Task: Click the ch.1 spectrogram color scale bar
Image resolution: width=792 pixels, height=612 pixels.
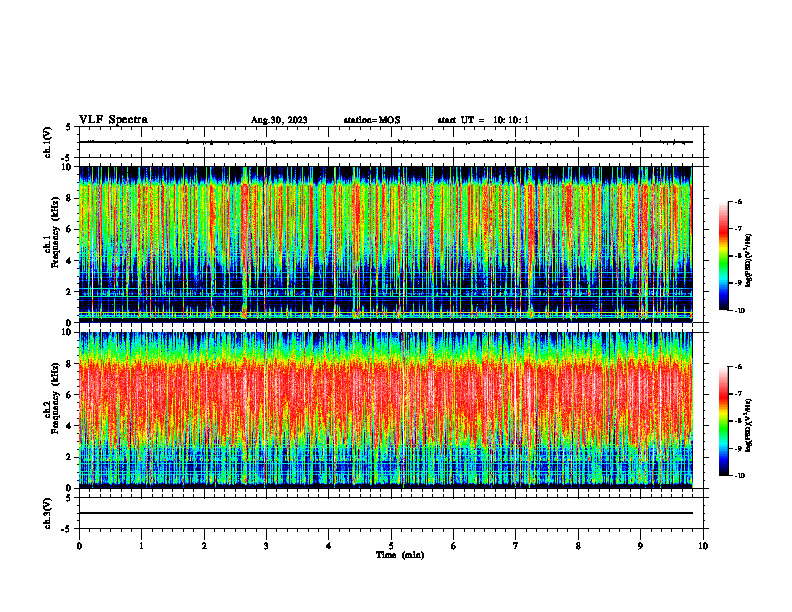Action: [x=723, y=256]
